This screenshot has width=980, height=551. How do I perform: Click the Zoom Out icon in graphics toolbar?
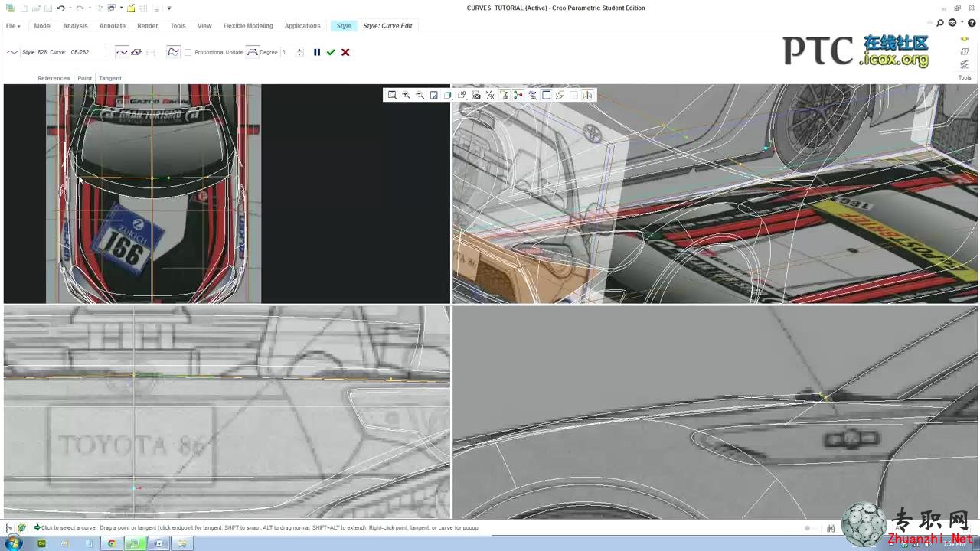(x=420, y=95)
